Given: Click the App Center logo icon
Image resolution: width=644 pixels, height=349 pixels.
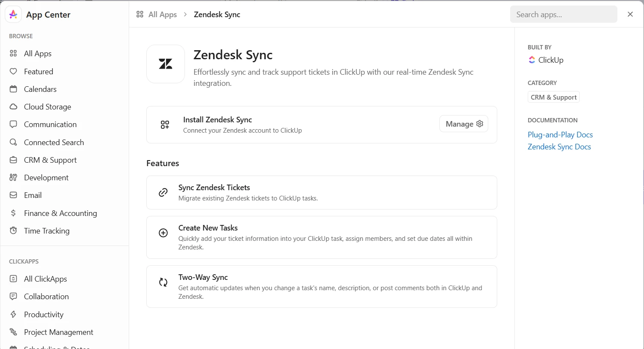Looking at the screenshot, I should (x=13, y=15).
